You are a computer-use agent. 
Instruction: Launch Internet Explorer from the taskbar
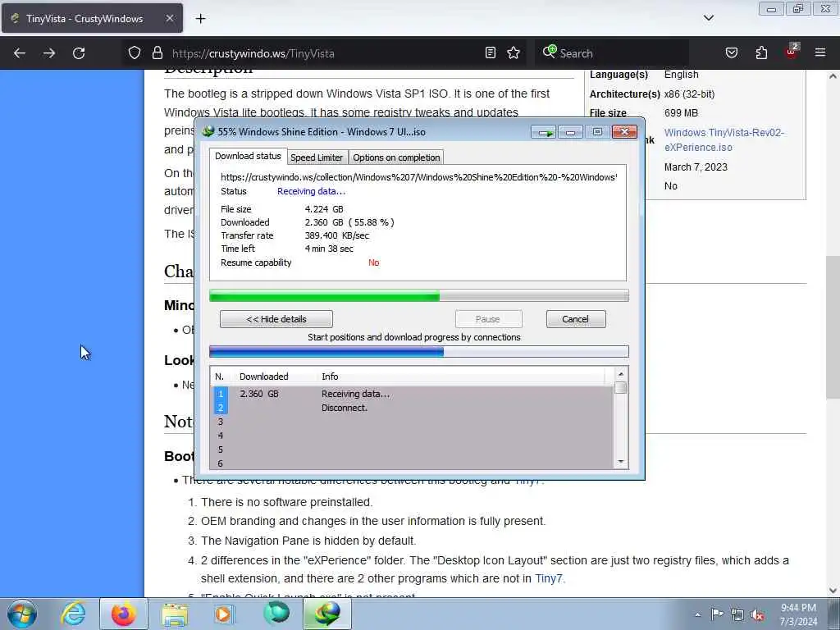pos(73,614)
